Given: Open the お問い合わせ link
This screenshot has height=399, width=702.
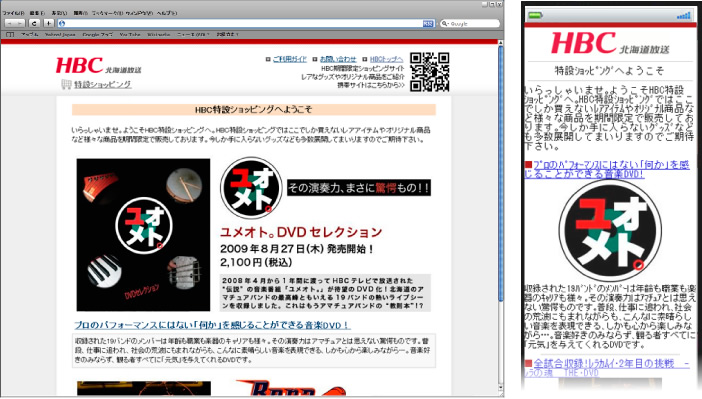Looking at the screenshot, I should coord(338,59).
